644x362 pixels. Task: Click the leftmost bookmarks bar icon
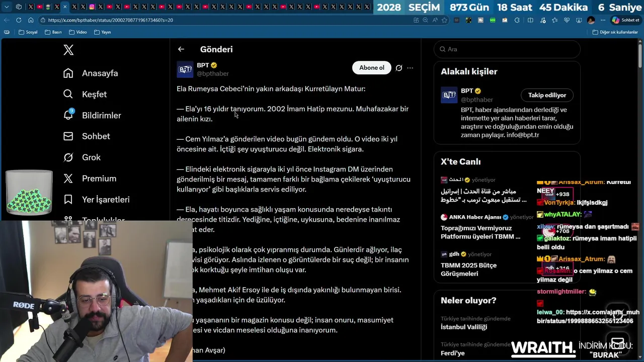pyautogui.click(x=7, y=32)
